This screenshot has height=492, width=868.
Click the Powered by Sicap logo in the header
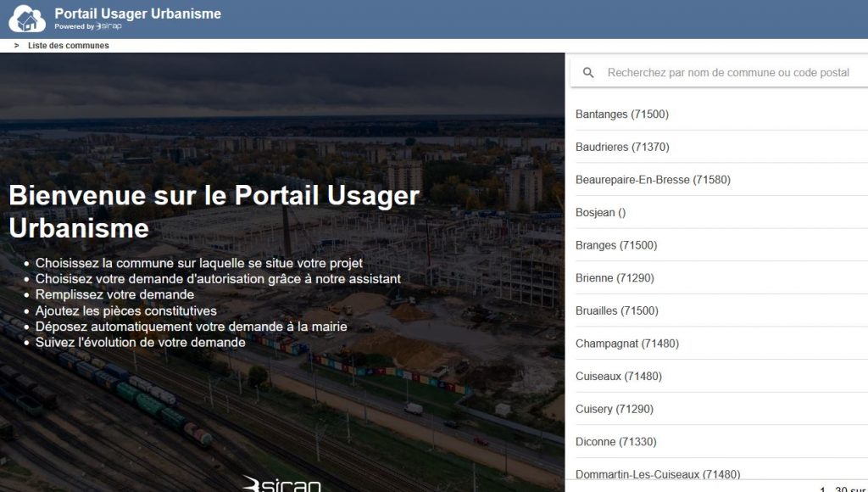tap(88, 26)
